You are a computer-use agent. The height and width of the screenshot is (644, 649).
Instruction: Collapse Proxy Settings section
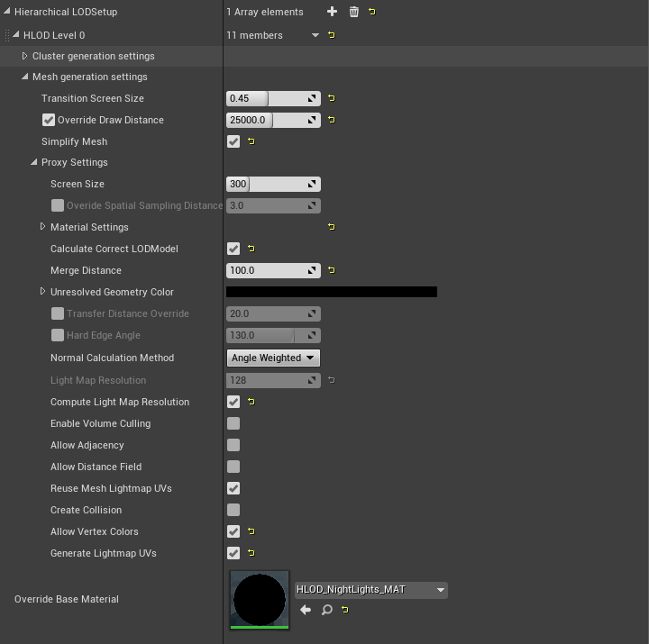point(34,163)
